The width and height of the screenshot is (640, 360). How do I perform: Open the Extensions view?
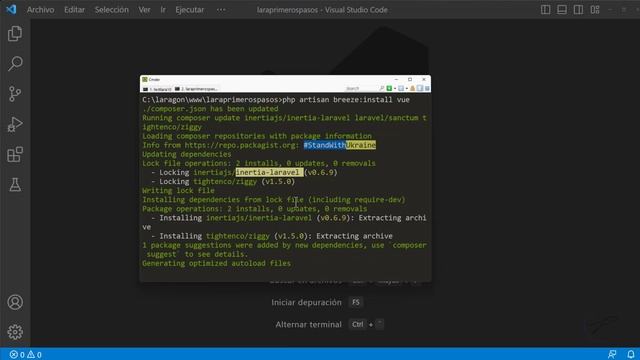coord(15,155)
